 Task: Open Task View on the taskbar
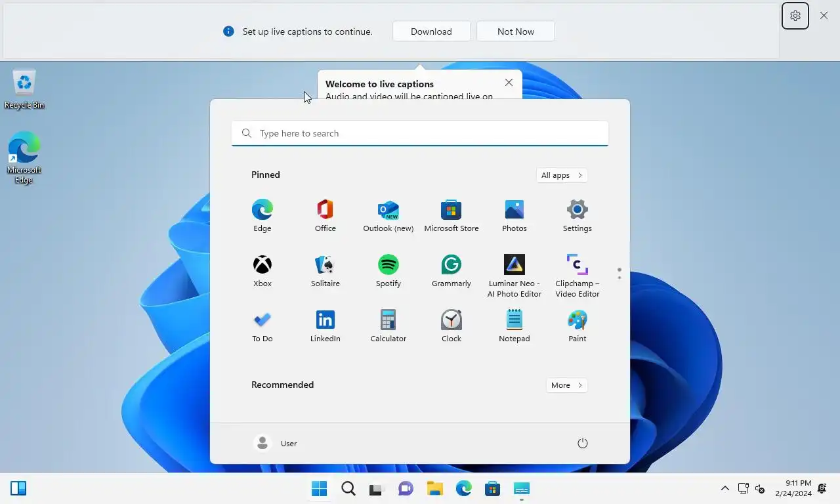coord(375,488)
